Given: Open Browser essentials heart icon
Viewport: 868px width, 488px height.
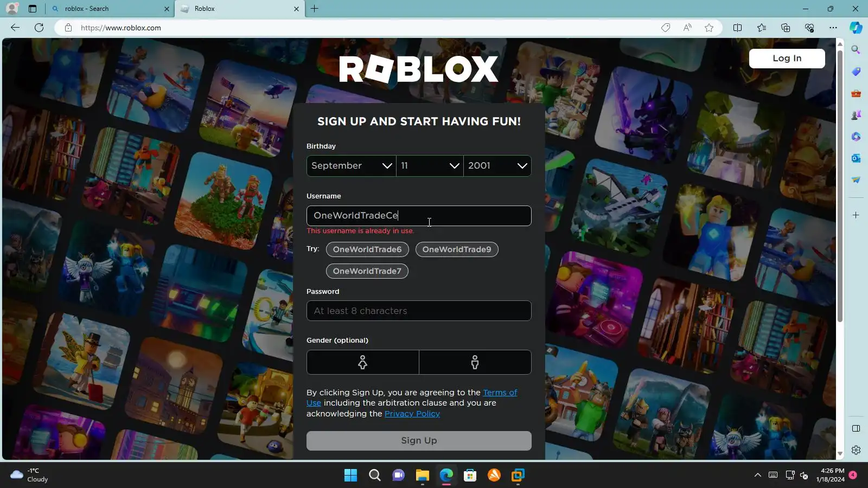Looking at the screenshot, I should pos(809,28).
